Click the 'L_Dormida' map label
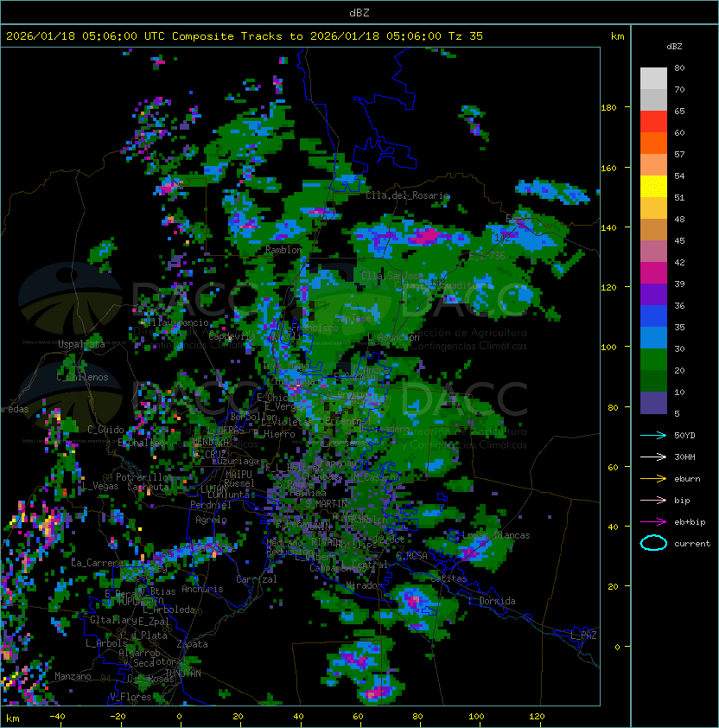 (x=492, y=601)
